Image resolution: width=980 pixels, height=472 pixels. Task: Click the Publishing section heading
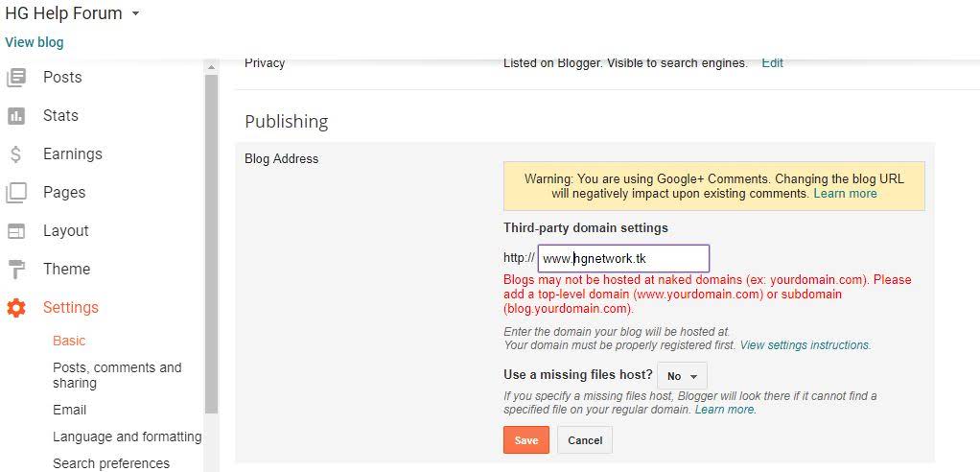[287, 121]
